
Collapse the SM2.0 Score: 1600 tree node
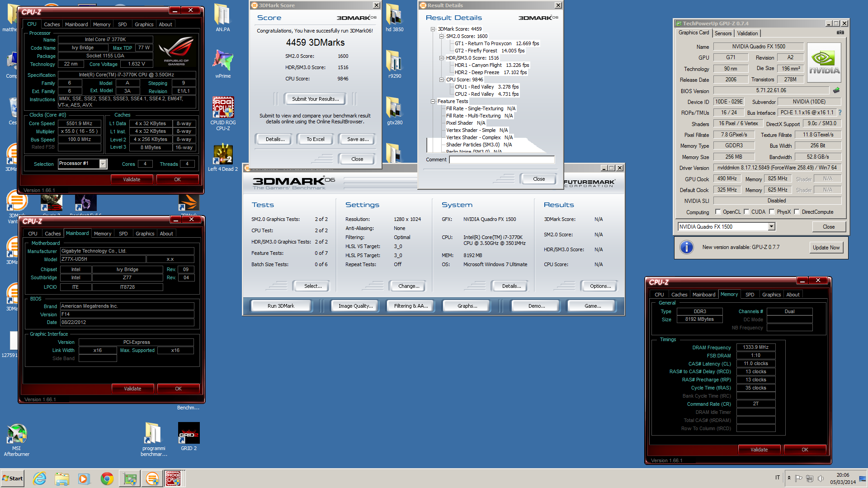442,36
